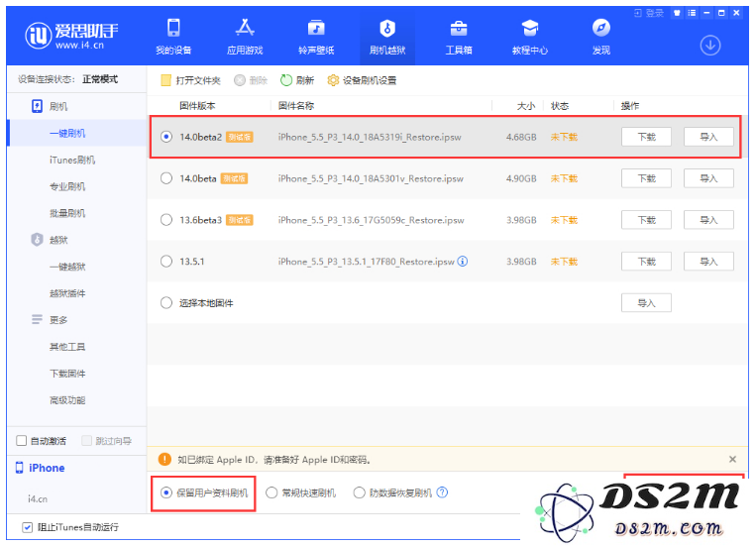The image size is (756, 546).
Task: Click the 爱思助手 i4.cn logo
Action: pos(71,36)
